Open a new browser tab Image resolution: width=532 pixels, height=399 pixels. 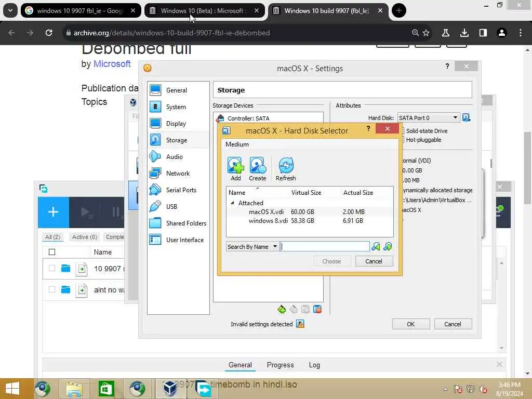click(398, 10)
